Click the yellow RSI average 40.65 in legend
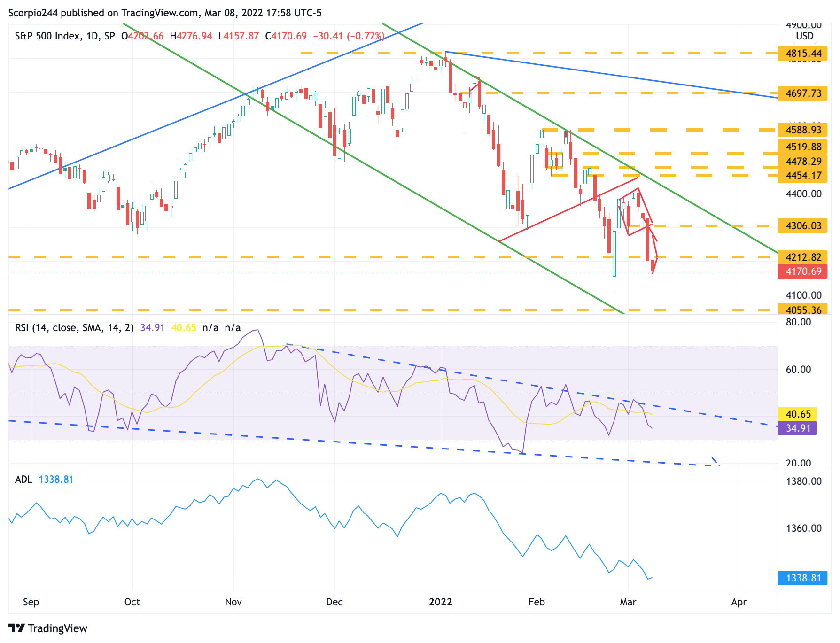Image resolution: width=840 pixels, height=643 pixels. click(184, 328)
